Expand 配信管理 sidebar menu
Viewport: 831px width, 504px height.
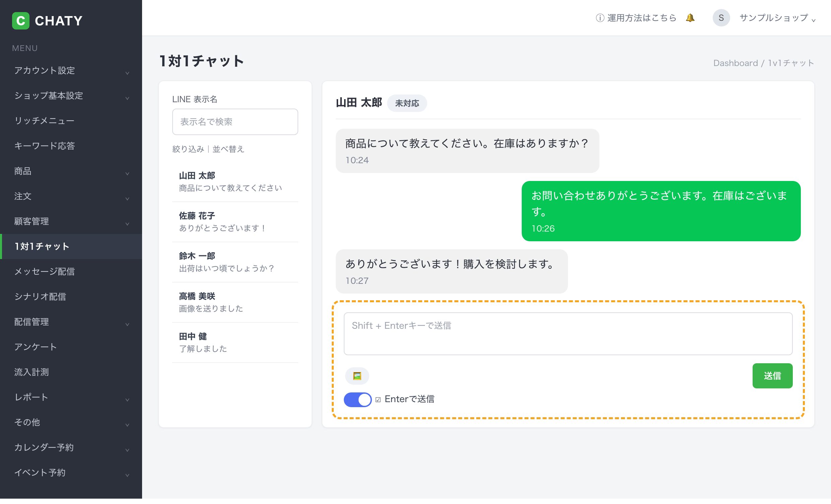[x=71, y=322]
